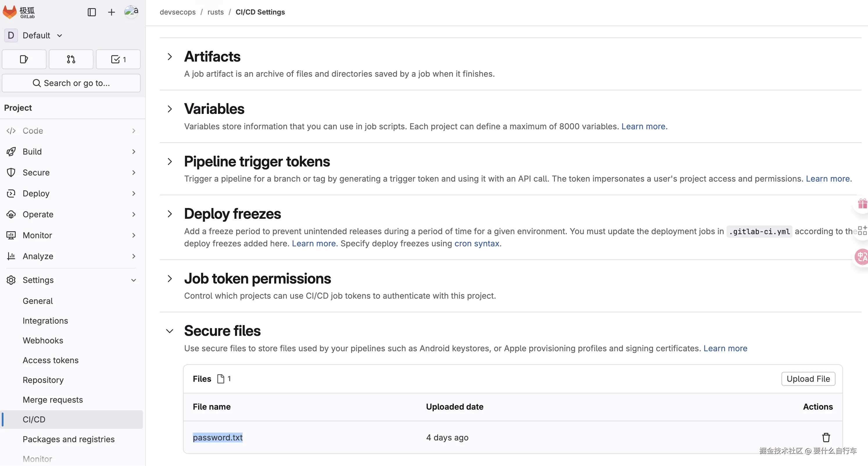868x466 pixels.
Task: Click the gift icon on right edge
Action: (x=862, y=204)
